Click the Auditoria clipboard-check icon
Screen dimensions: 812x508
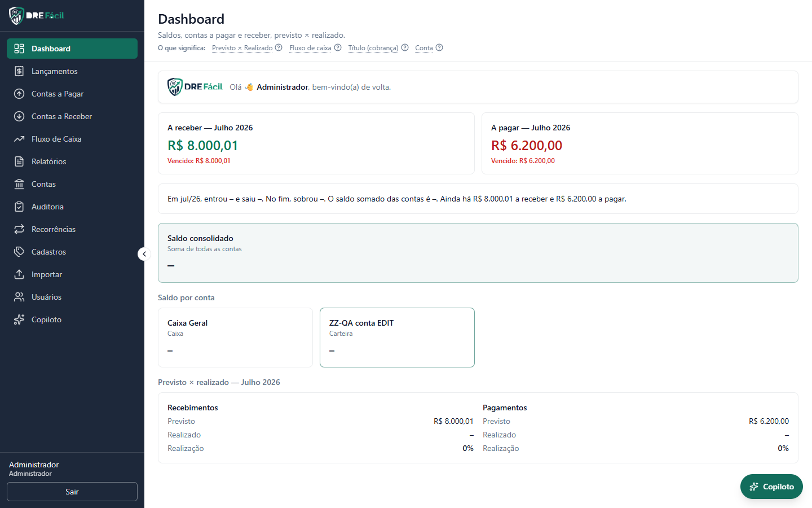(x=19, y=207)
